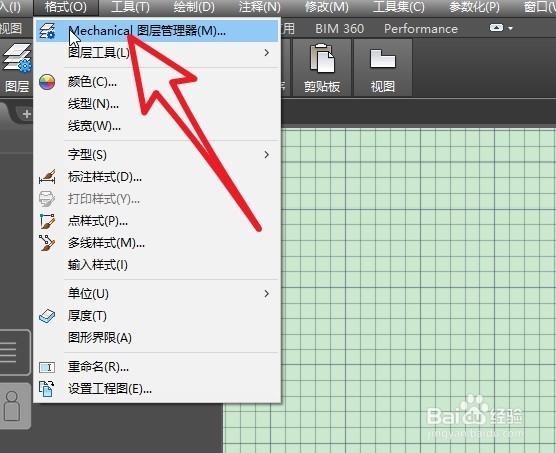556x453 pixels.
Task: Open the 注释(N) menu
Action: [x=260, y=7]
